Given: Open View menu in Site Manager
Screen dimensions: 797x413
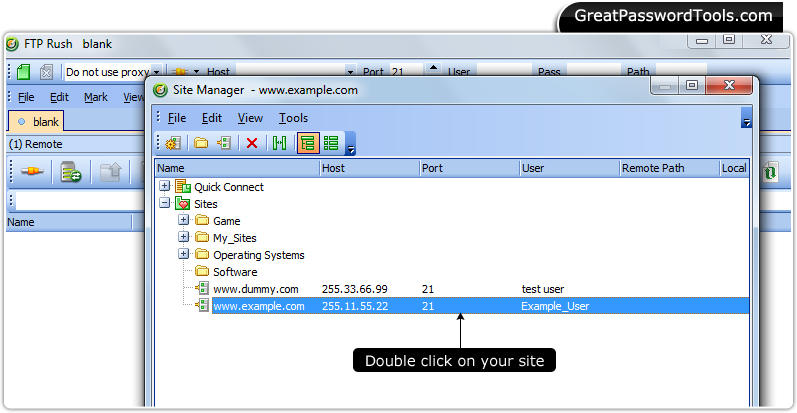Looking at the screenshot, I should pos(250,118).
